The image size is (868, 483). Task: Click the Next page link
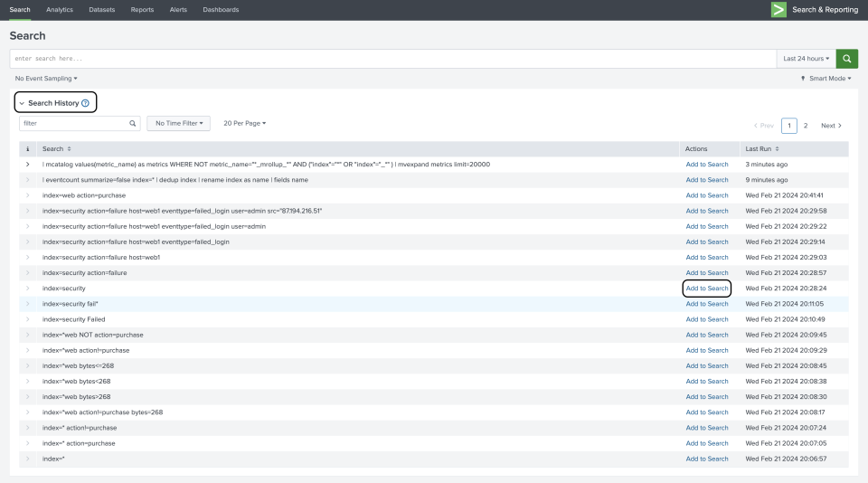point(831,126)
